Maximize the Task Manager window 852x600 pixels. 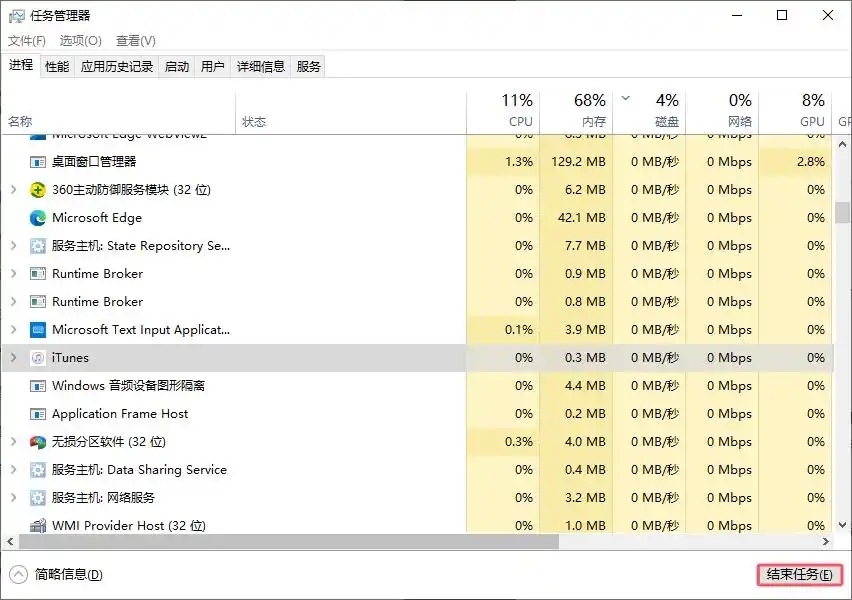[782, 15]
